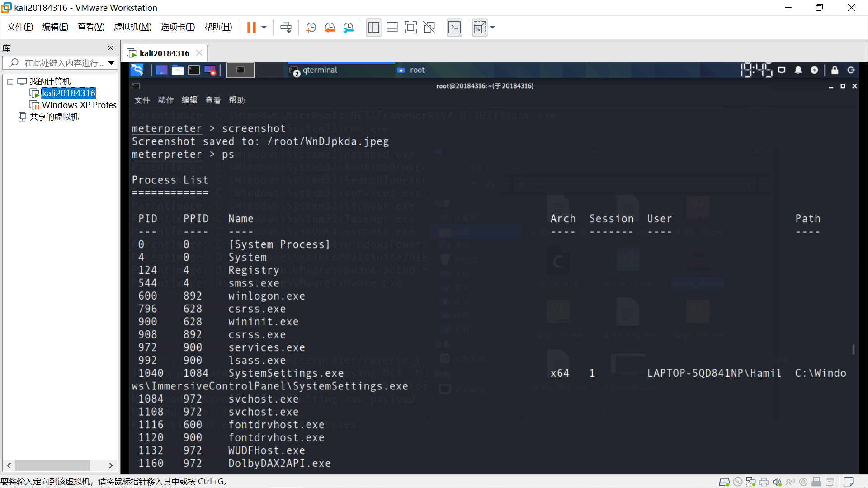Revert to previous snapshot icon

[330, 28]
